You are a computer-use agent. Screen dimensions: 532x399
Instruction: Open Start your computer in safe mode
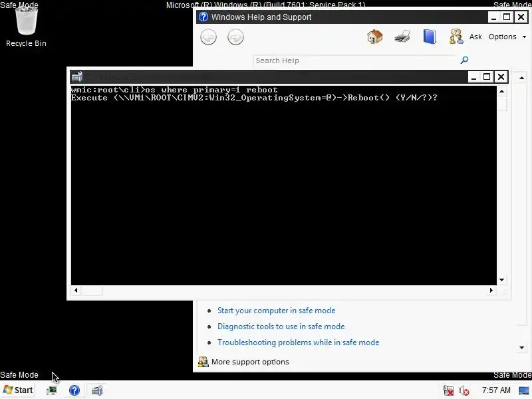click(276, 311)
